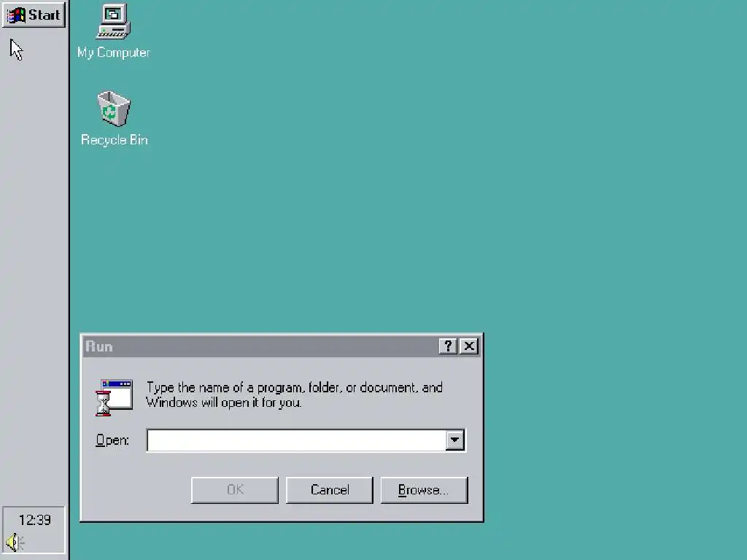
Task: Click the Open: label
Action: coord(112,440)
